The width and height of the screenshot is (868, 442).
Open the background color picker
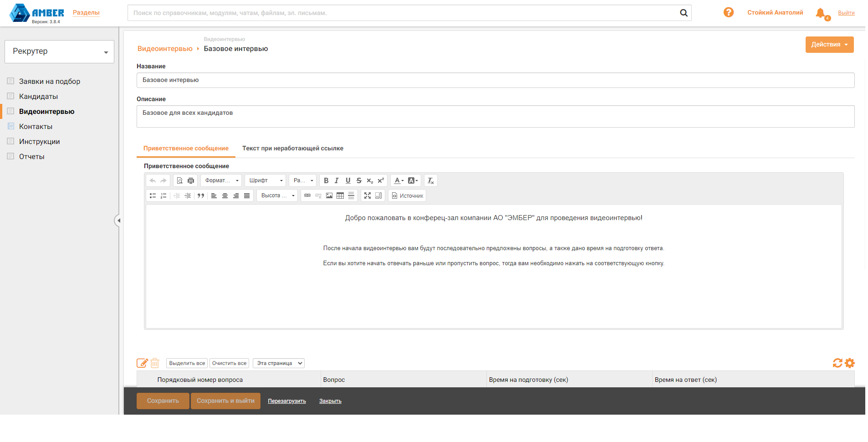click(413, 181)
